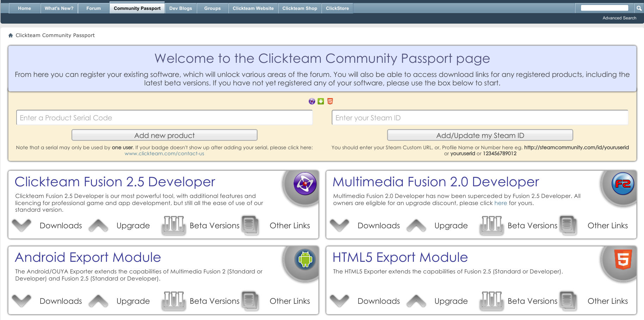
Task: Focus the Product Serial Code input field
Action: click(x=164, y=117)
